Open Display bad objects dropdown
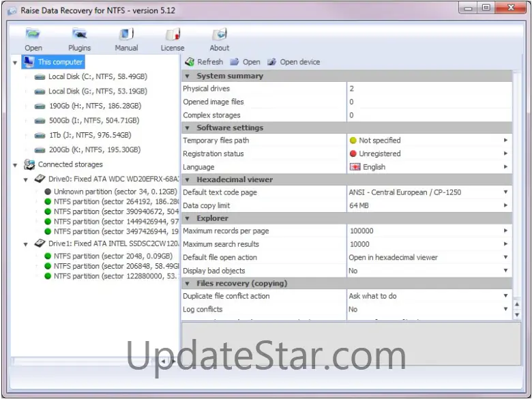The image size is (532, 399). [x=505, y=270]
